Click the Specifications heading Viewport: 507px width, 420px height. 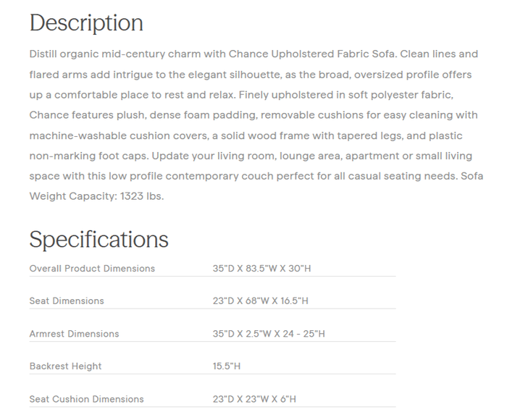pyautogui.click(x=99, y=239)
